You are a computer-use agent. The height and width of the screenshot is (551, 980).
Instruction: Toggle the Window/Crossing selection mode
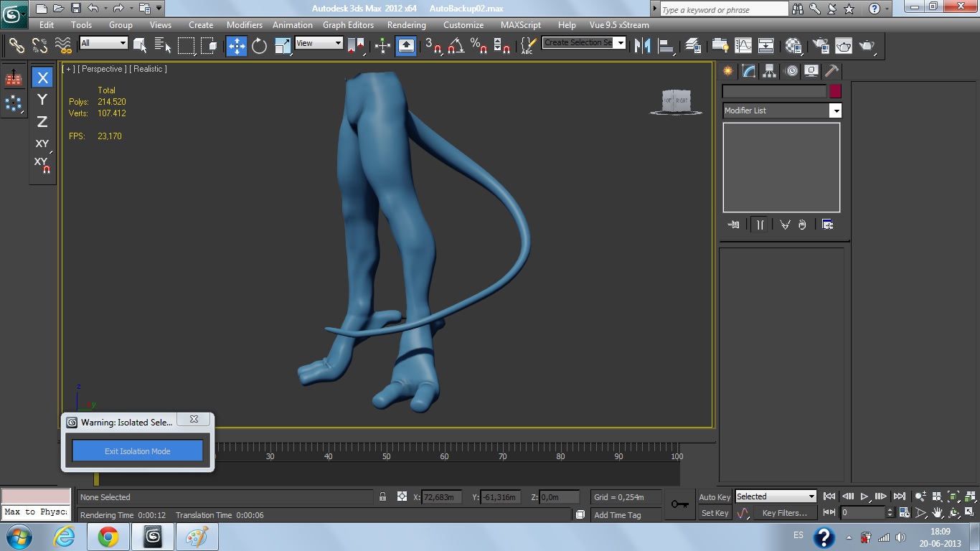click(209, 46)
